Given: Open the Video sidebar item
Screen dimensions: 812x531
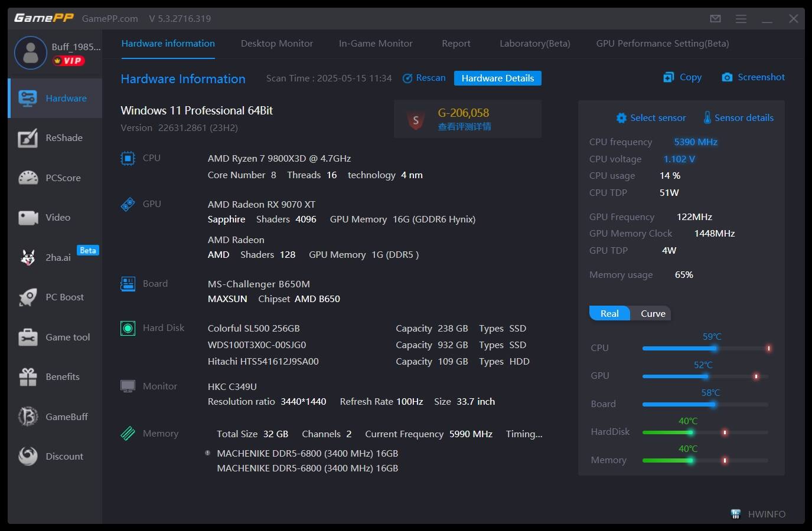Looking at the screenshot, I should (x=55, y=218).
